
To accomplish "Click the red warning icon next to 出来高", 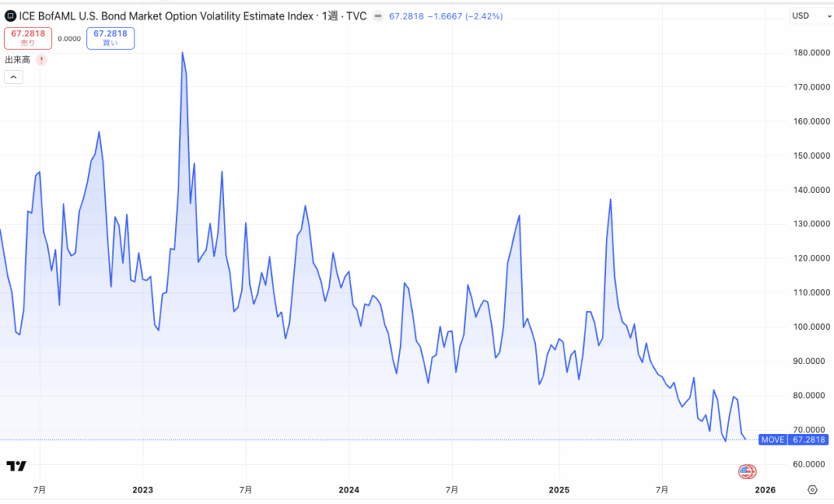I will pyautogui.click(x=42, y=59).
